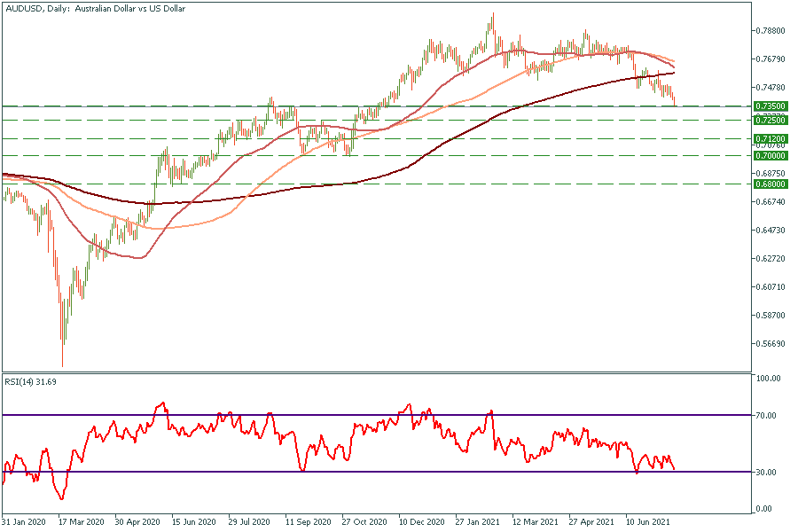Click the 27 Jan 2021 date label
798x532 pixels.
click(478, 522)
